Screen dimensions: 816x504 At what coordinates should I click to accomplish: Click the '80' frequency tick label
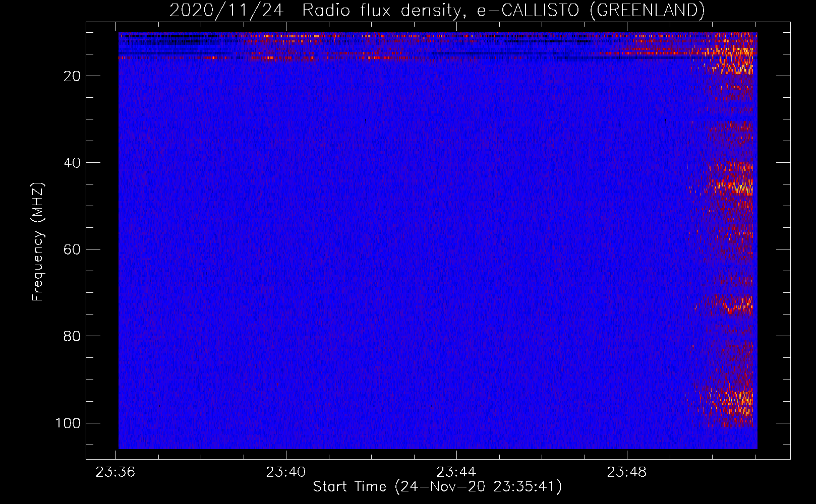coord(72,336)
